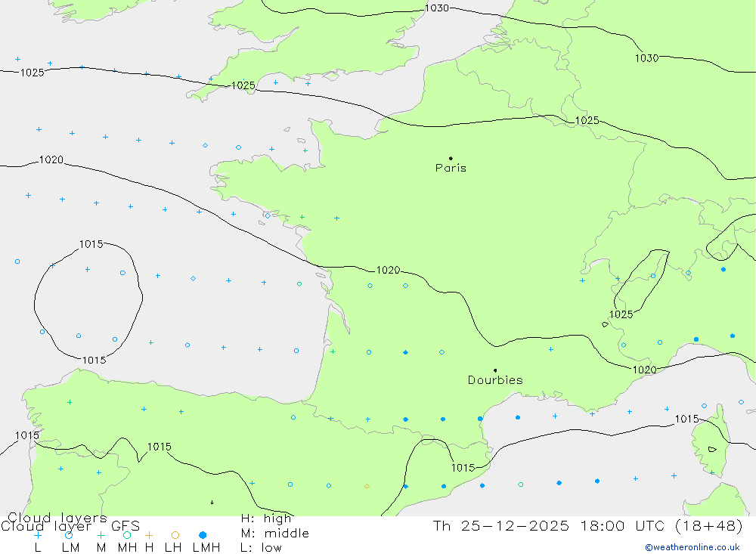756x554 pixels.
Task: Click the 'Th 25-12-2025 18:00 UTC' timestamp
Action: (x=547, y=525)
